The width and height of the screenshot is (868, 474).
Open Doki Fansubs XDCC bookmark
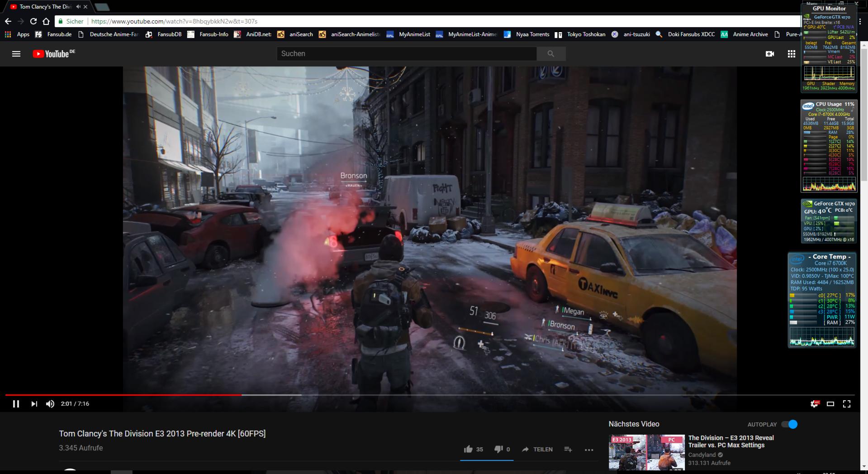(685, 34)
